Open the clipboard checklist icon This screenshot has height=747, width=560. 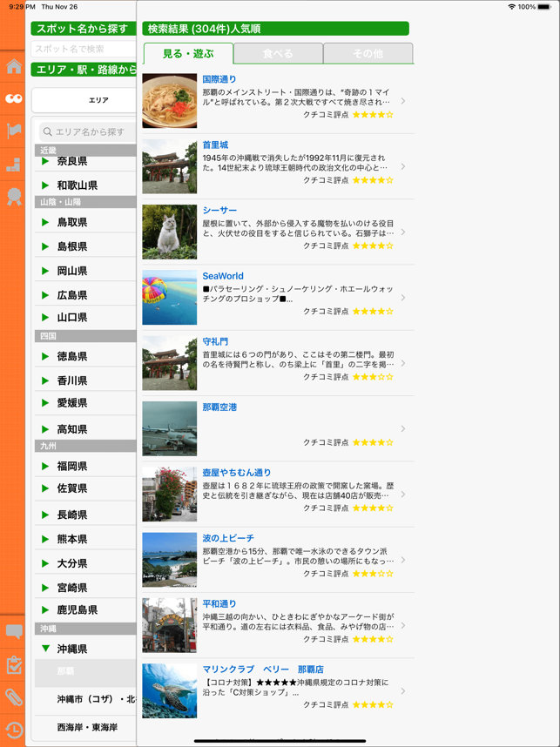click(x=14, y=664)
